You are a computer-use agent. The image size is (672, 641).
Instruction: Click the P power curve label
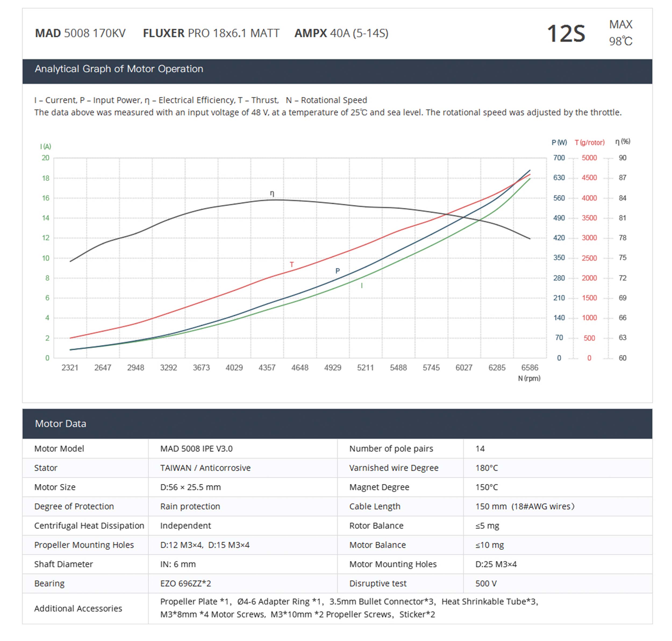[x=337, y=271]
